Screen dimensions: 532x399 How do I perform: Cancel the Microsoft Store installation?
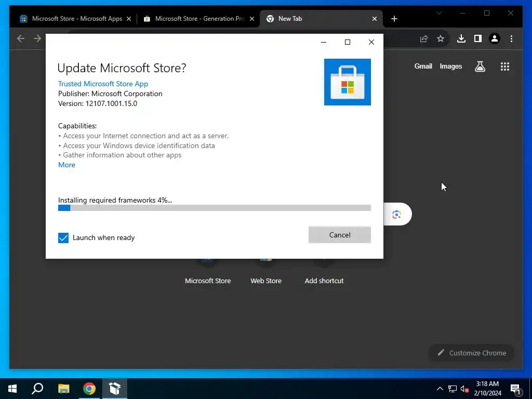[339, 235]
